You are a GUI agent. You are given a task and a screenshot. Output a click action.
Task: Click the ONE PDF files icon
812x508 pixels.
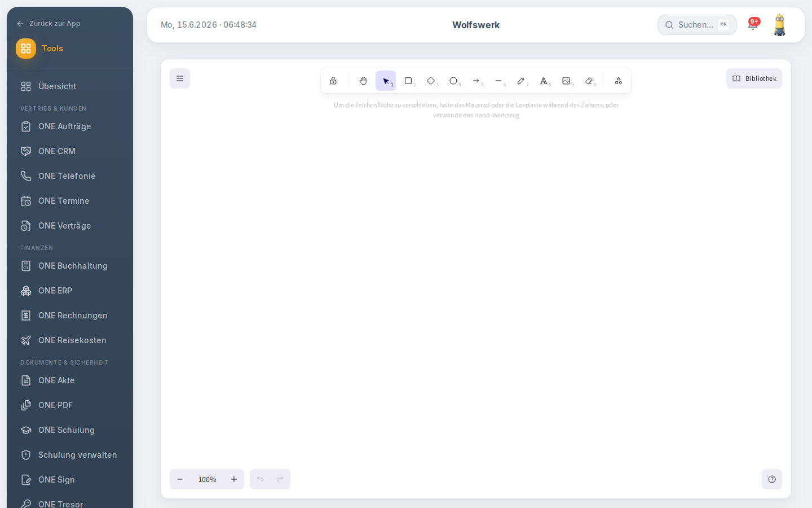26,405
